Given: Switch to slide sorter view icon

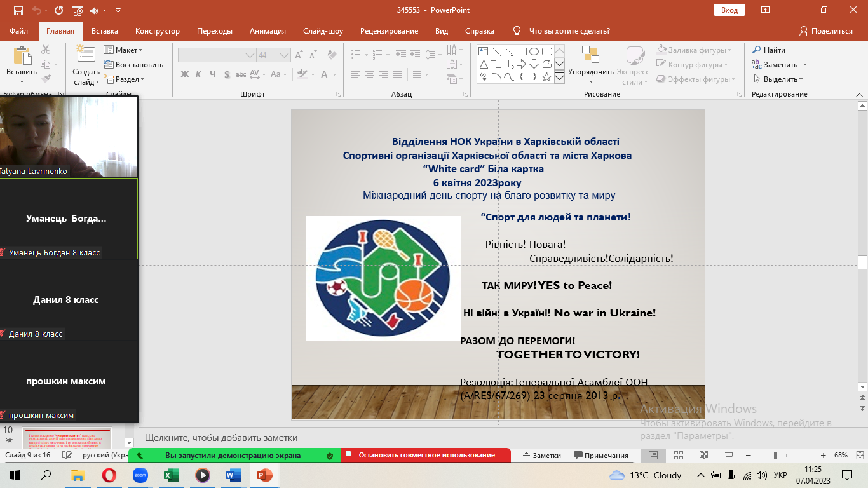Looking at the screenshot, I should coord(677,456).
